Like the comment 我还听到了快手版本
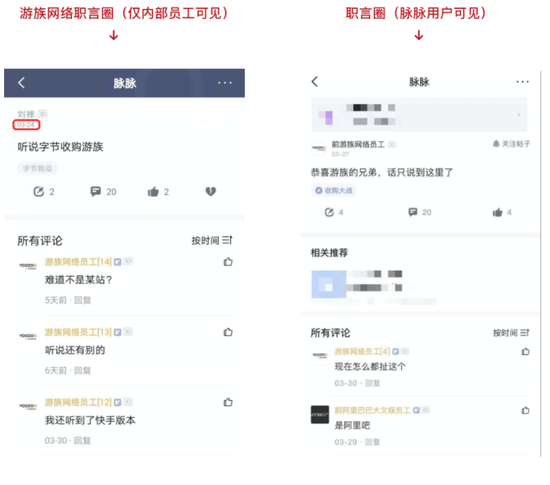This screenshot has width=550, height=485. [x=228, y=402]
